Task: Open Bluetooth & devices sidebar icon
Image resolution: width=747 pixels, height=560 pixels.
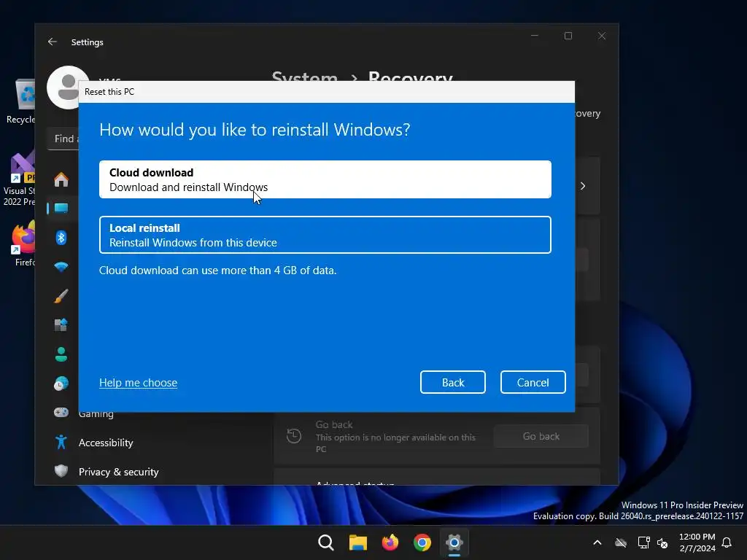Action: click(61, 237)
